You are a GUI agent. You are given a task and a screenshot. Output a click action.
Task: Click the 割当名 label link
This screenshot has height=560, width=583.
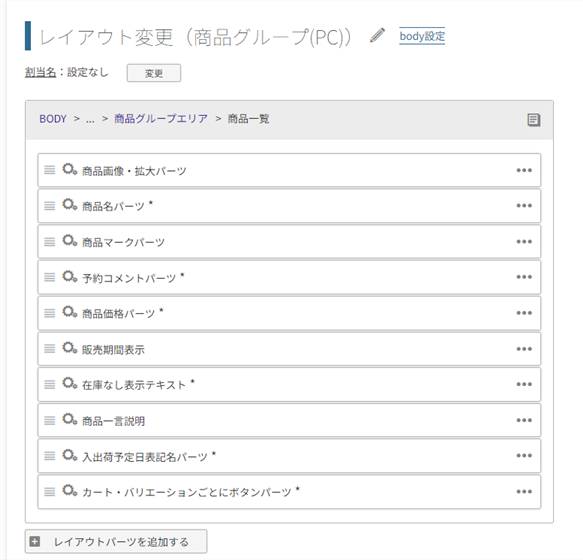(40, 72)
